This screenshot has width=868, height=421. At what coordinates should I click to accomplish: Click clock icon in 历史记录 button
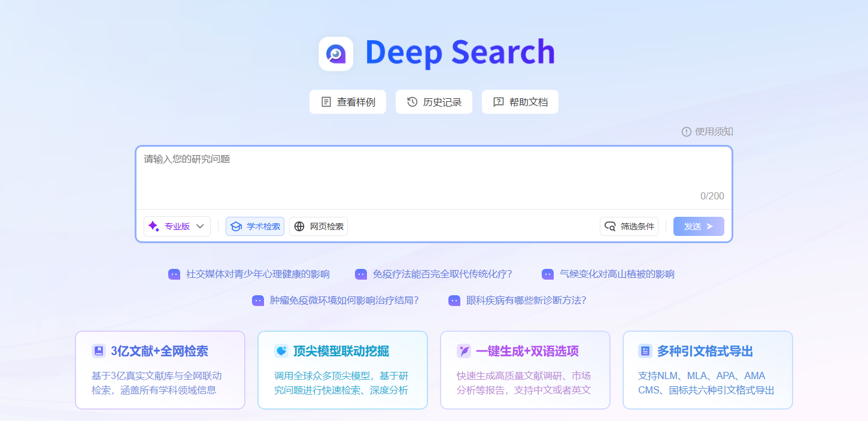click(x=412, y=102)
